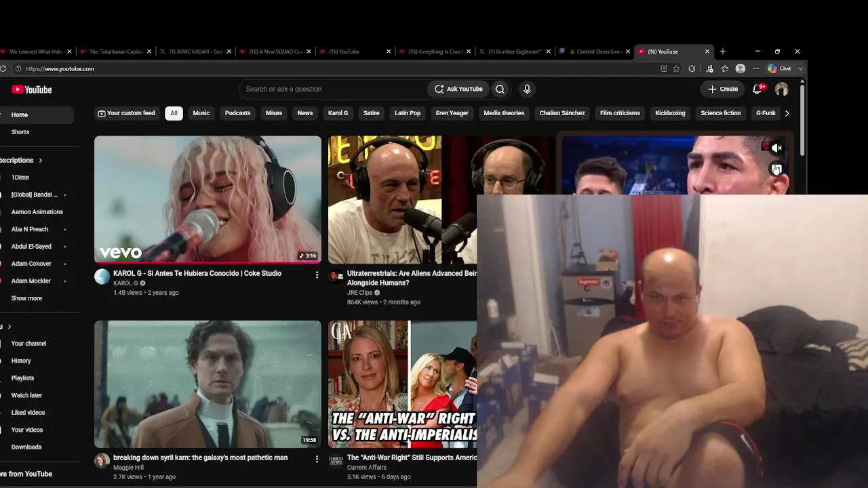Filter the feed by Satire
868x488 pixels.
pos(371,113)
